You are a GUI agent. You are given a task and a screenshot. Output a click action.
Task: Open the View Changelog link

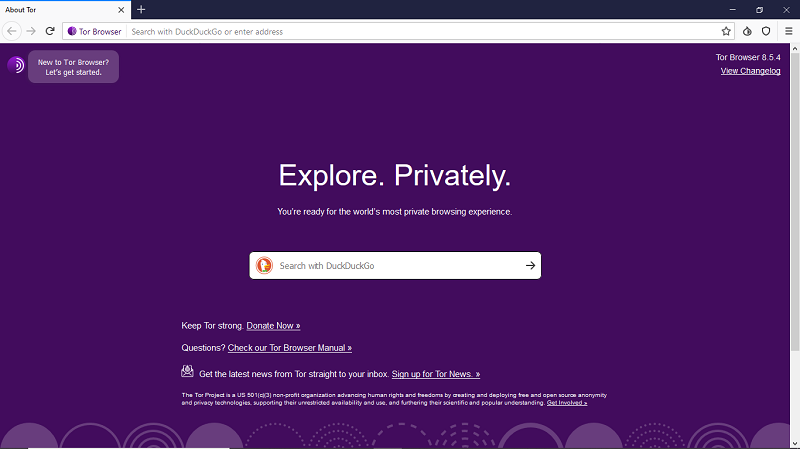pos(750,71)
